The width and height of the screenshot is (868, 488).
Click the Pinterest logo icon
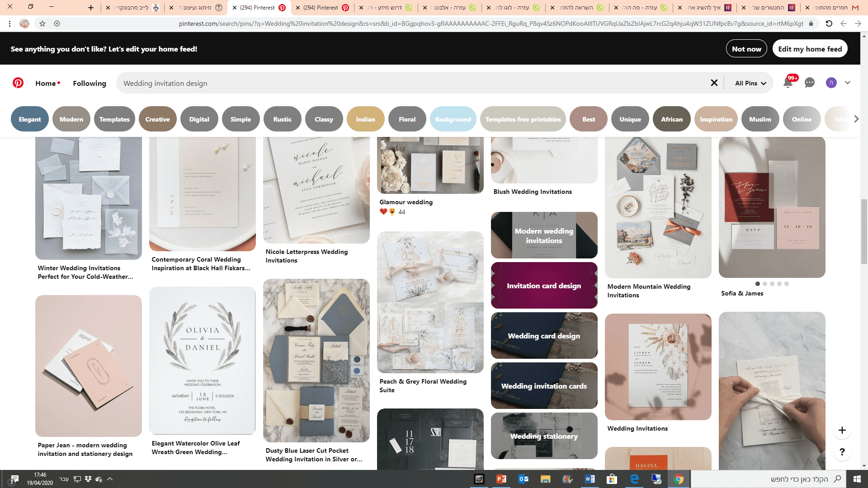tap(18, 83)
